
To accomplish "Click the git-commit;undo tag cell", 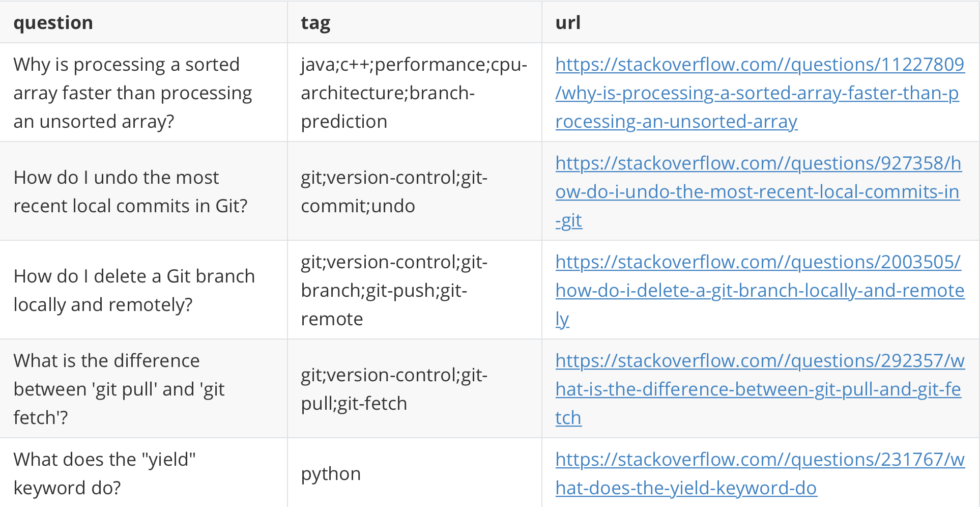I will [x=394, y=192].
